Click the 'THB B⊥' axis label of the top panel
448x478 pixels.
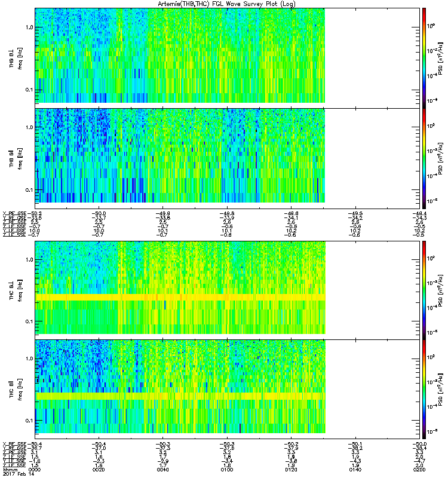(12, 58)
